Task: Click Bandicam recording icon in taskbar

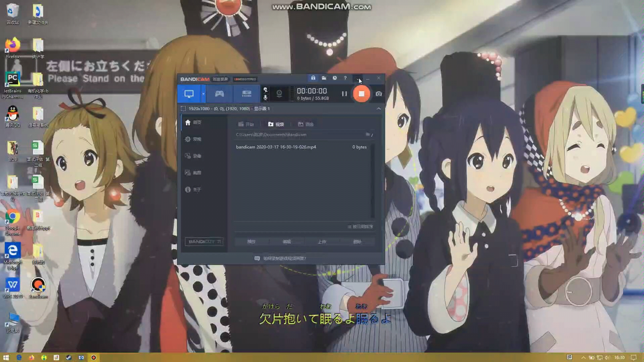Action: click(94, 357)
